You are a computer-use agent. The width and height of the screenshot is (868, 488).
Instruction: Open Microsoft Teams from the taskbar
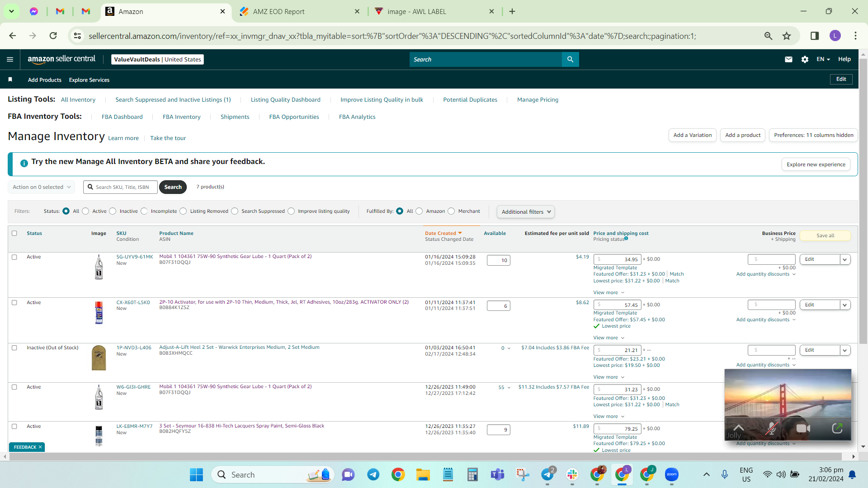pyautogui.click(x=497, y=474)
